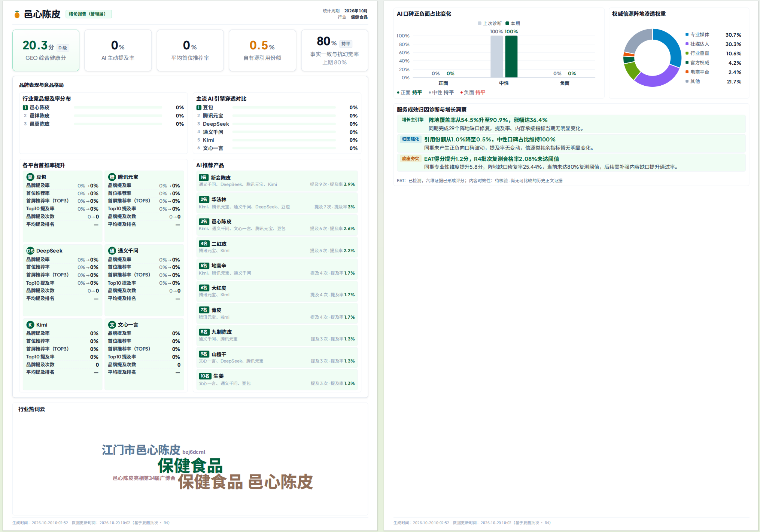Click the 10名 rank badge for 生姜

[205, 376]
